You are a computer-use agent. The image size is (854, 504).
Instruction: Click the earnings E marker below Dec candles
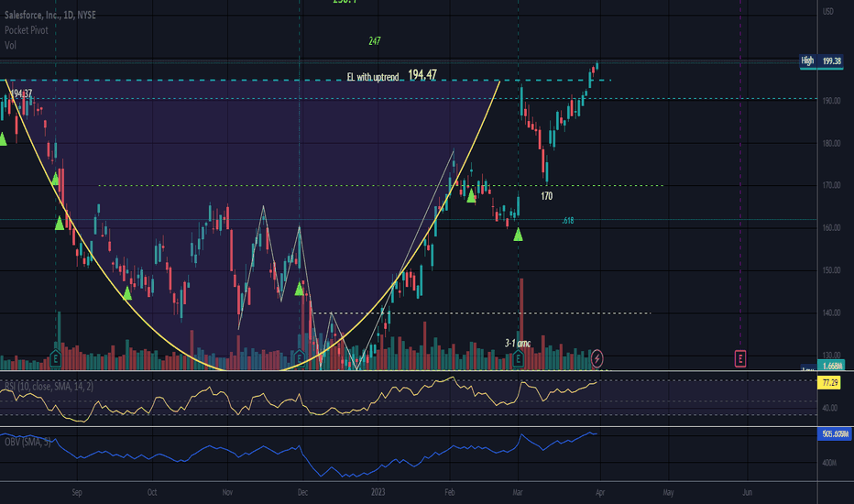[299, 358]
